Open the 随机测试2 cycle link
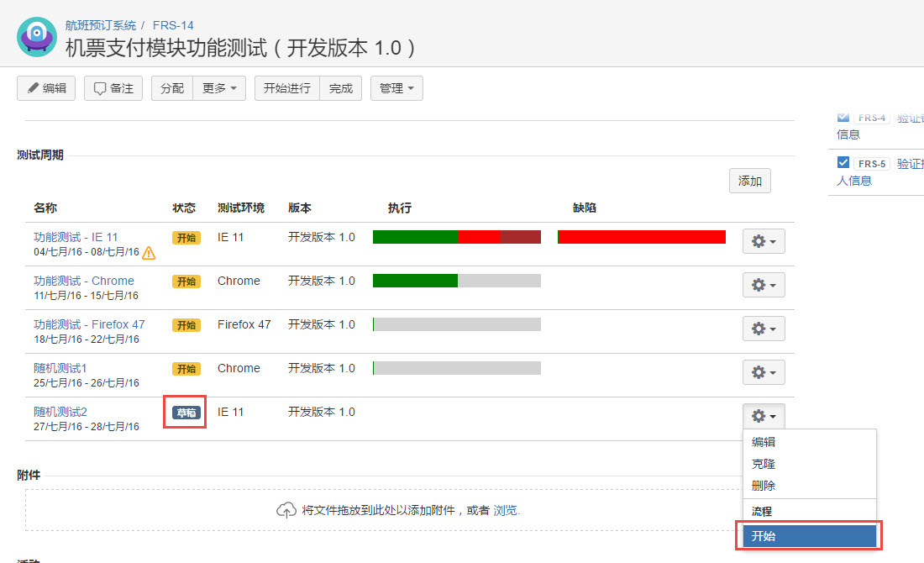The width and height of the screenshot is (924, 563). (x=60, y=412)
